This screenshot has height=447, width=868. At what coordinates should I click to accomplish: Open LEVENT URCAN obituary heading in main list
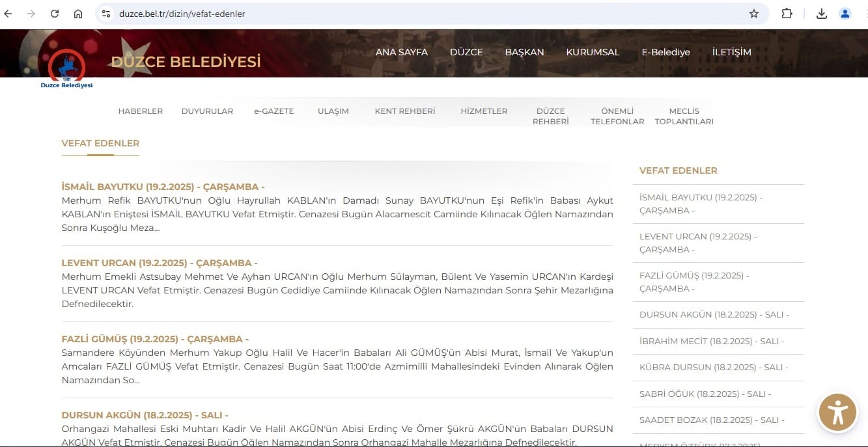pos(160,263)
